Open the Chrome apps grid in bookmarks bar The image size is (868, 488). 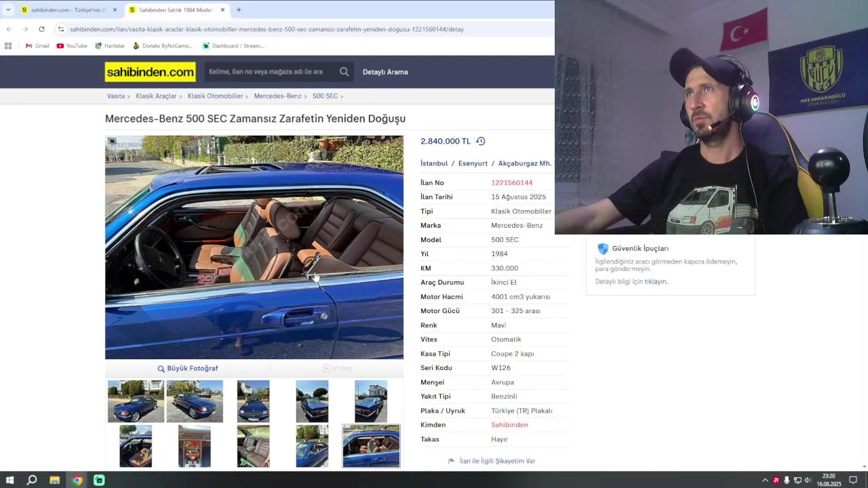(8, 46)
